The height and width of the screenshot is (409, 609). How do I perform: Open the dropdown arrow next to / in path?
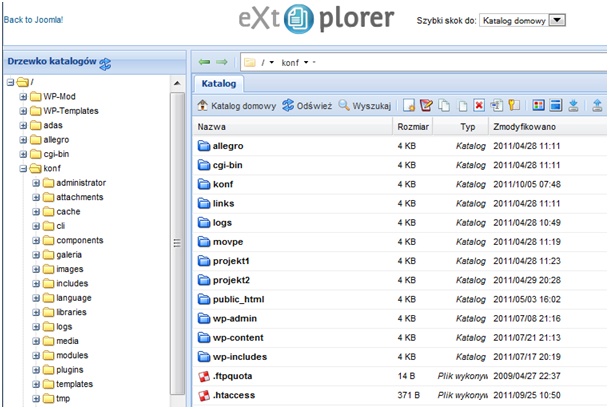coord(271,62)
